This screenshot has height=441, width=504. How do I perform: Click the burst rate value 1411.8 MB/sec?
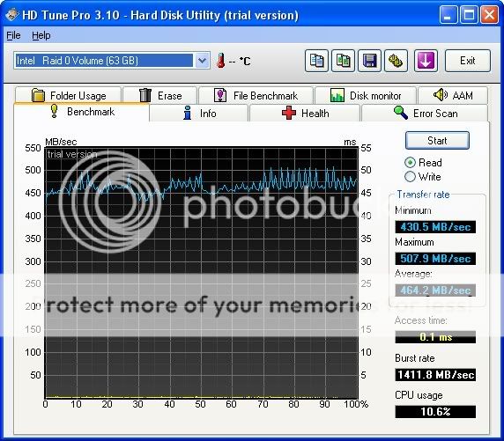pos(435,375)
